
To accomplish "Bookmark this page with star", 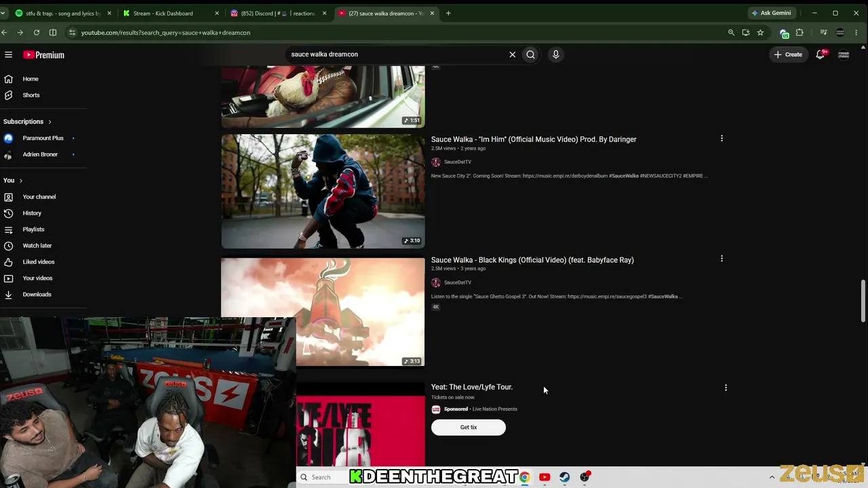I will tap(760, 33).
